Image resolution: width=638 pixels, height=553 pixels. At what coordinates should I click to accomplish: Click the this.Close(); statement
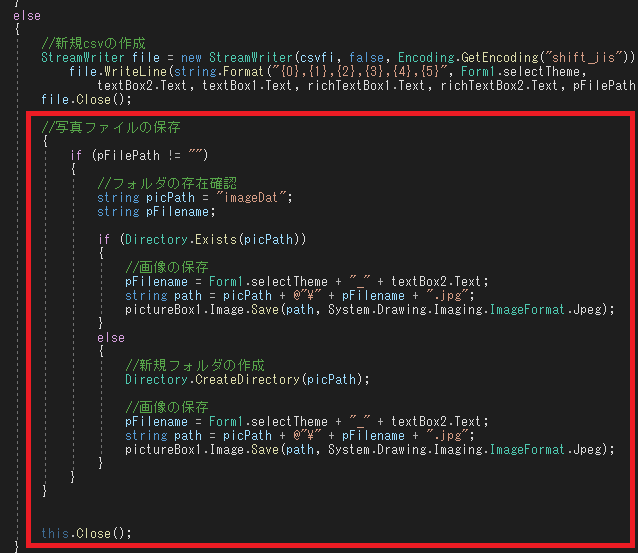86,533
